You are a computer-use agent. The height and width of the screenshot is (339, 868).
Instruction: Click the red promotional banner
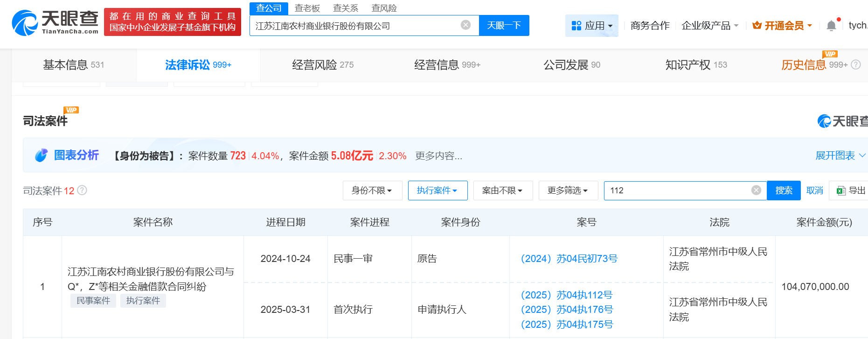click(x=173, y=22)
